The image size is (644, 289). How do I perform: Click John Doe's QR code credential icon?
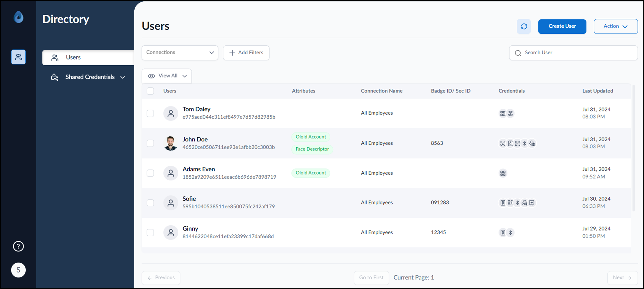click(x=517, y=143)
